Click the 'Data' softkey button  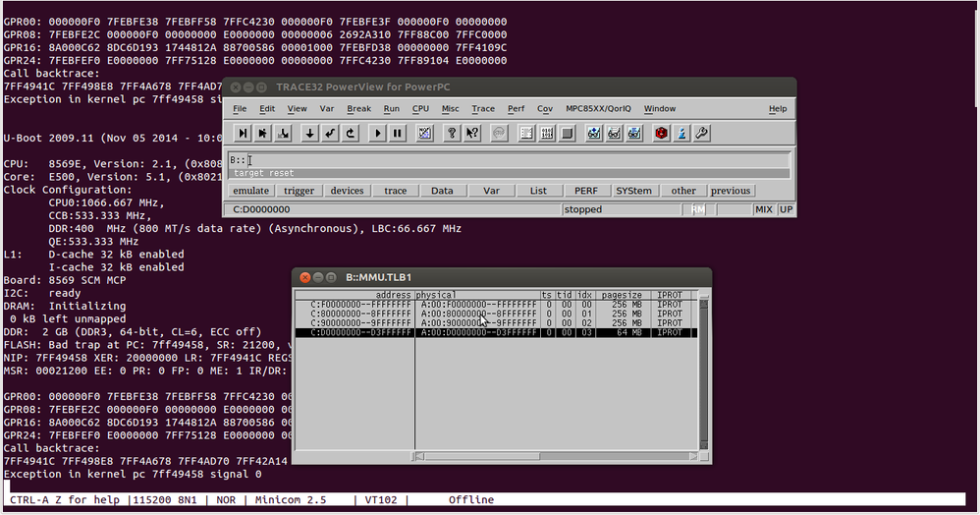(x=442, y=191)
